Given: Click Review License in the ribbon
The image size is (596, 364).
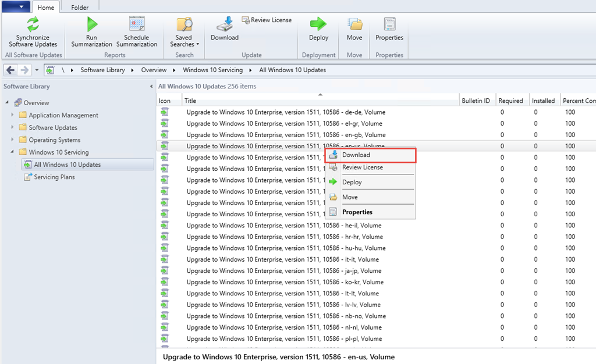Looking at the screenshot, I should 267,20.
